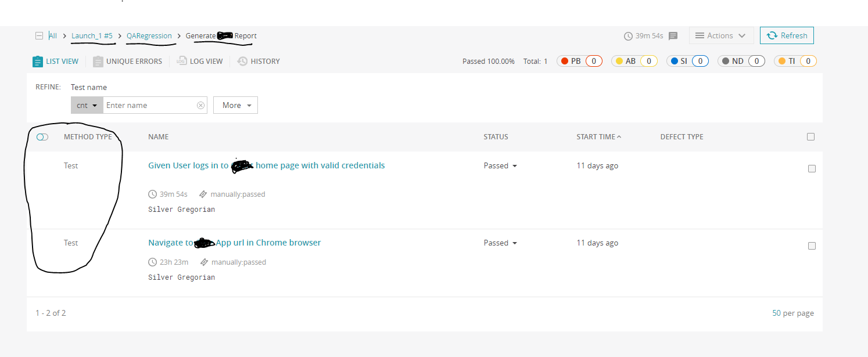Viewport: 868px width, 357px height.
Task: Select the checkbox for the first test row
Action: 812,168
